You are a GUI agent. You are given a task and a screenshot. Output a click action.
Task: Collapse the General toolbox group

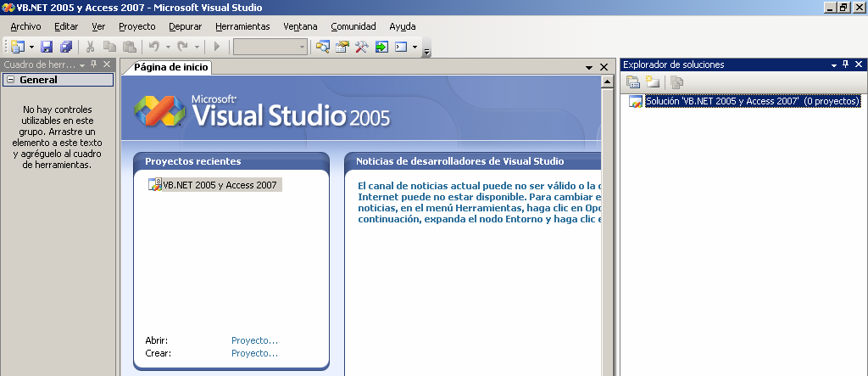(10, 80)
